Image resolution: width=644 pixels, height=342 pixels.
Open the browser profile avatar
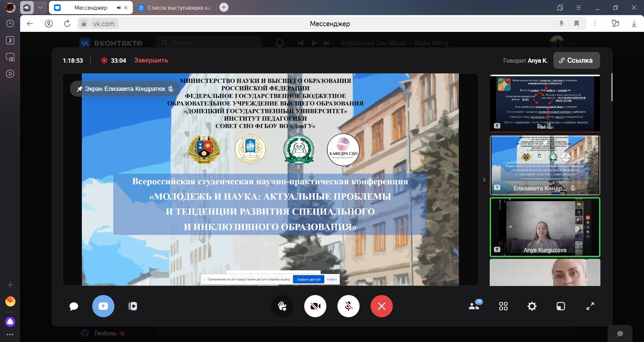click(x=10, y=7)
